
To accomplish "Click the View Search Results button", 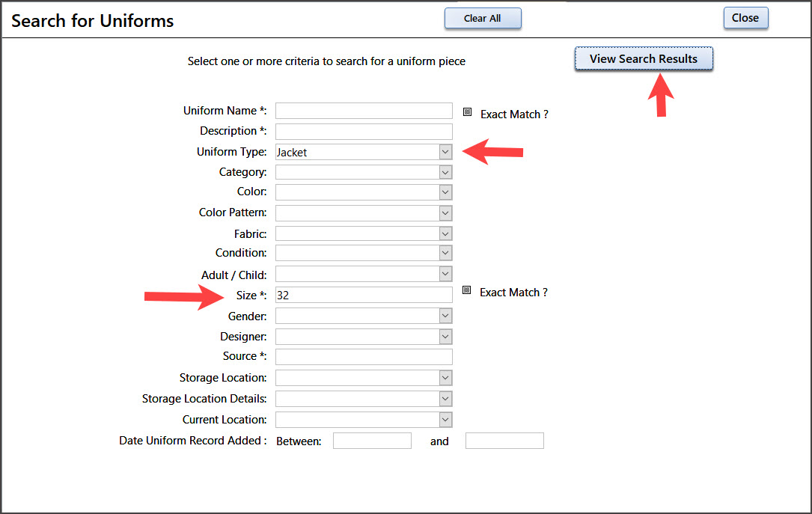I will [644, 59].
